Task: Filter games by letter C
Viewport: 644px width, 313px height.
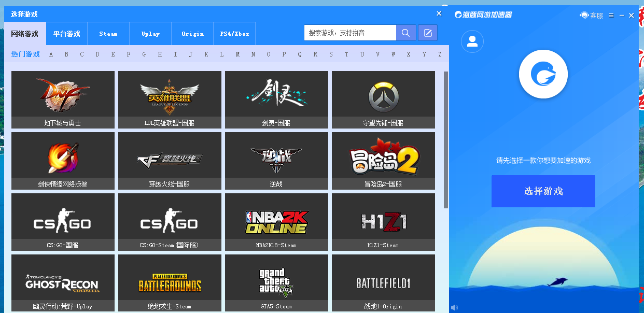Action: [82, 54]
